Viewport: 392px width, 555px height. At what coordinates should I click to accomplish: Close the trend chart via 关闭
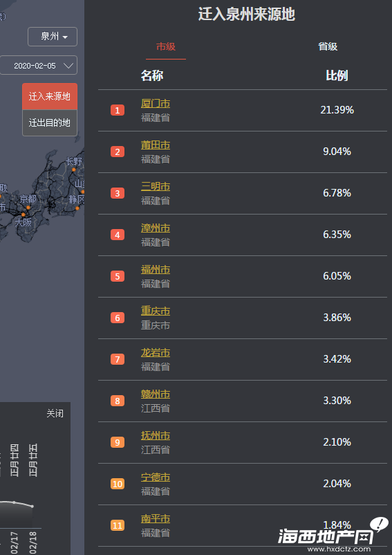tap(55, 413)
